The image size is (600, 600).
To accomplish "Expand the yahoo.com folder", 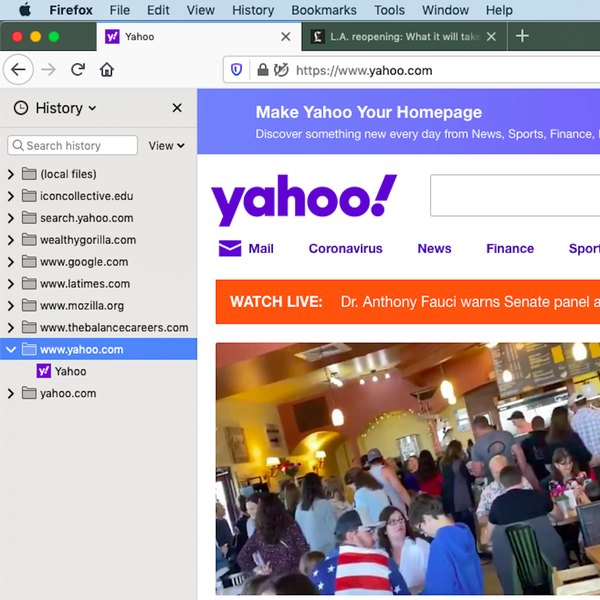I will (x=11, y=393).
